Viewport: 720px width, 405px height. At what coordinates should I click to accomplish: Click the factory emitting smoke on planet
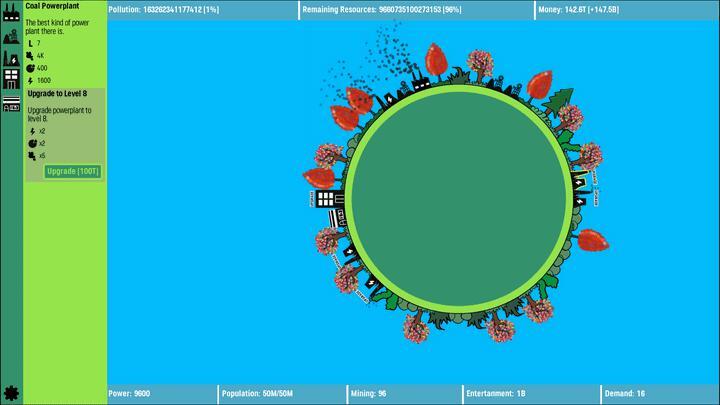point(416,85)
